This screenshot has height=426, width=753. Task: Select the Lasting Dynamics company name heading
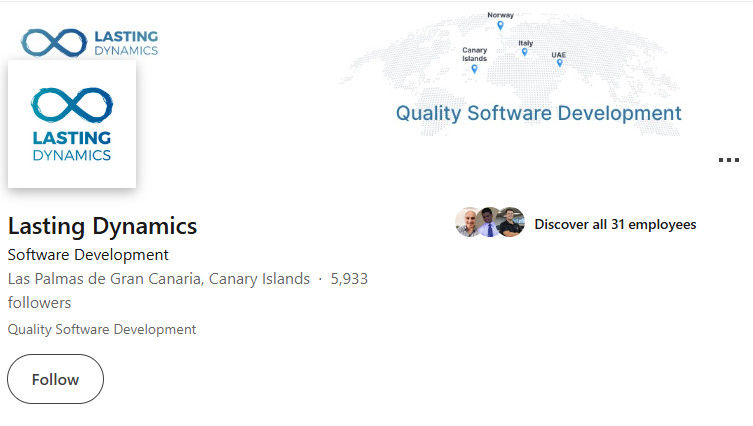(102, 226)
